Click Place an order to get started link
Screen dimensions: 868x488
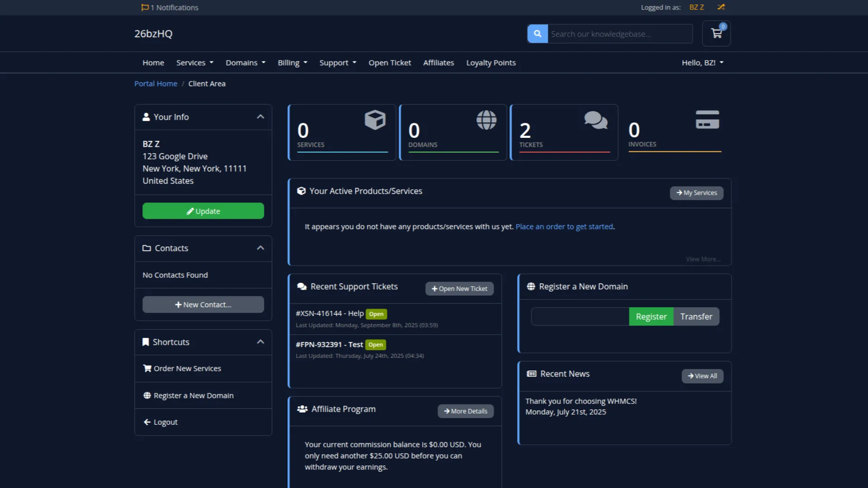click(x=564, y=226)
